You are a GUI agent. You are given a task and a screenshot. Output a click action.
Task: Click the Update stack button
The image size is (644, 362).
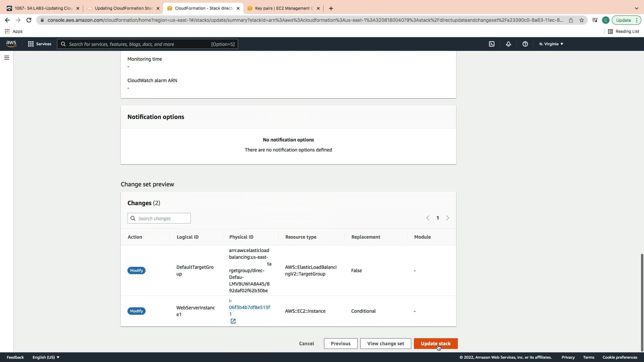click(x=435, y=344)
